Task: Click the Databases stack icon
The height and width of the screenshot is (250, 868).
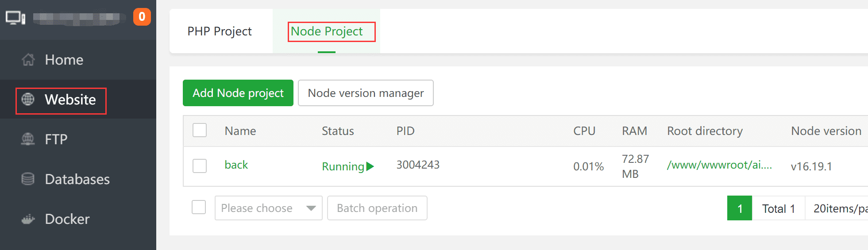Action: tap(28, 179)
